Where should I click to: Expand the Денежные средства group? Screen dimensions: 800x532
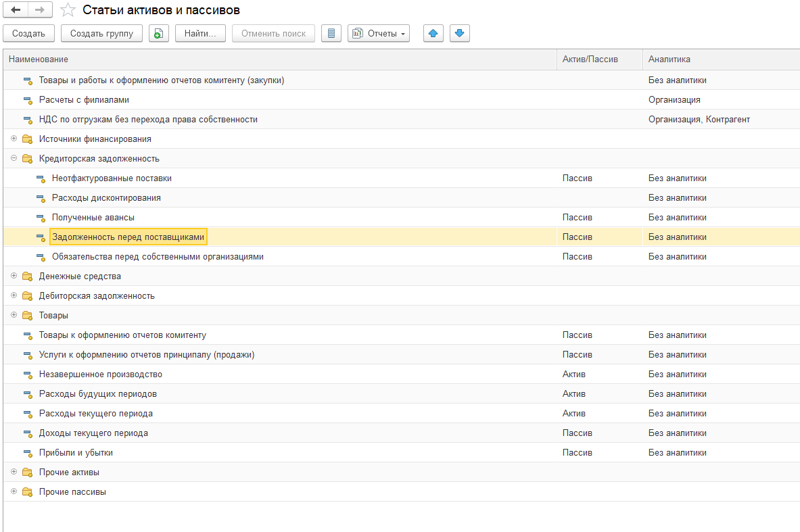14,276
